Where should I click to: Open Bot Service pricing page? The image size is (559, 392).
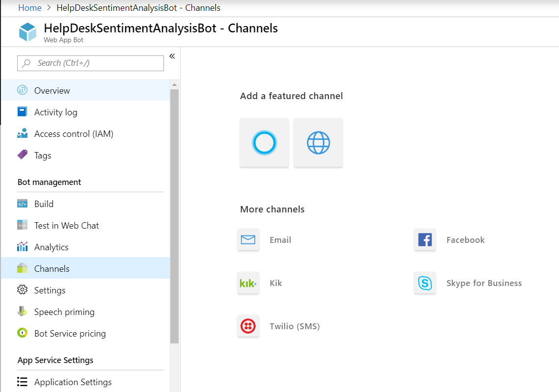click(70, 334)
